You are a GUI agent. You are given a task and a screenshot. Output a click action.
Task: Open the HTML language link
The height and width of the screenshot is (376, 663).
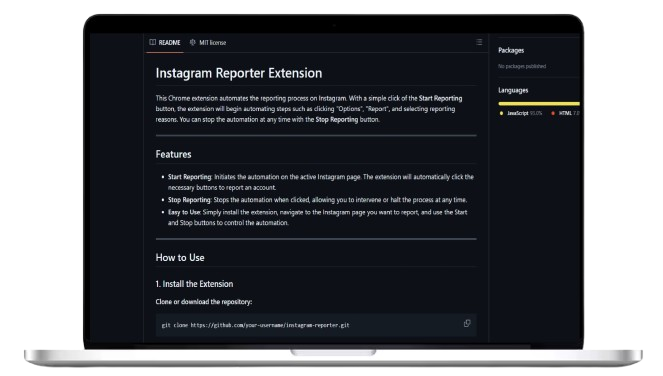pyautogui.click(x=569, y=113)
